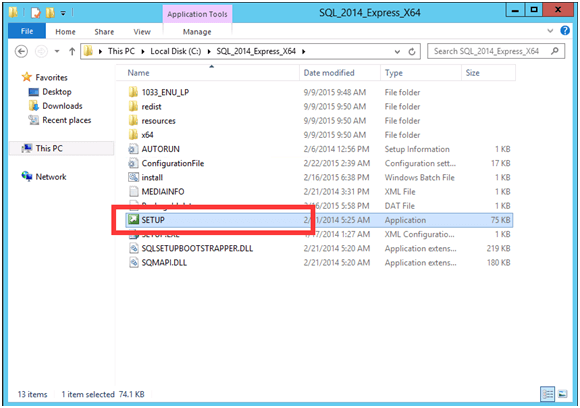Select the install batch file icon
580x408 pixels.
pyautogui.click(x=133, y=178)
